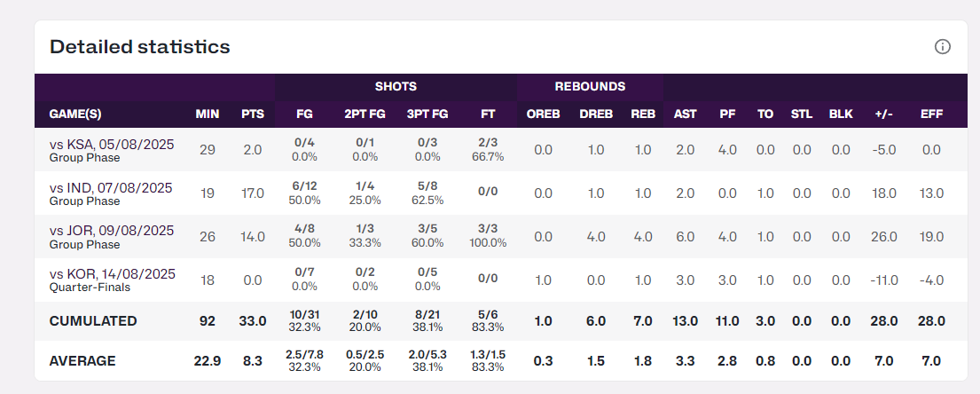This screenshot has width=980, height=394.
Task: Click the AST column header
Action: (x=685, y=114)
